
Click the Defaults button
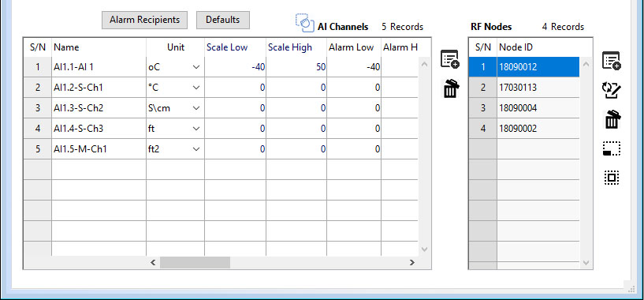tap(222, 20)
